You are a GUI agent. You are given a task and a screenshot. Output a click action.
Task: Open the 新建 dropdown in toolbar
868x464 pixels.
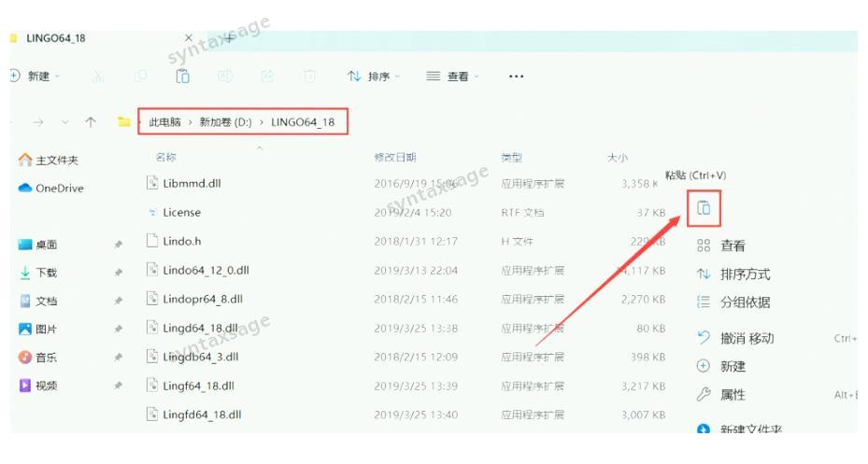coord(35,76)
